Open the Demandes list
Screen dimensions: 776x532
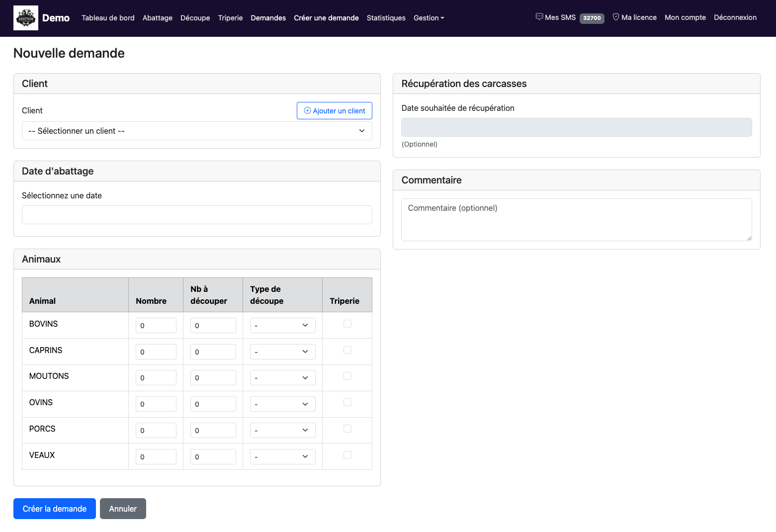coord(268,18)
